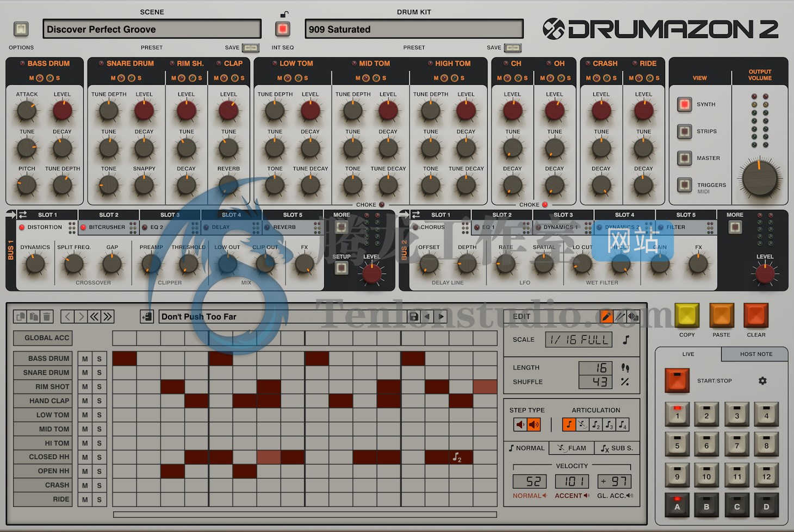Viewport: 794px width, 532px height.
Task: Toggle the OPTIONS button
Action: 21,29
